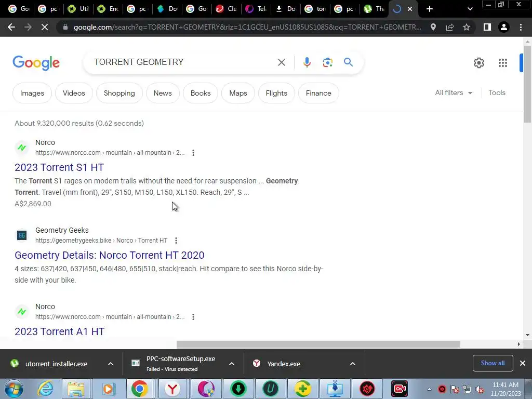Screen dimensions: 532x399
Task: Switch to the 'Uti' browser tab
Action: (78, 9)
